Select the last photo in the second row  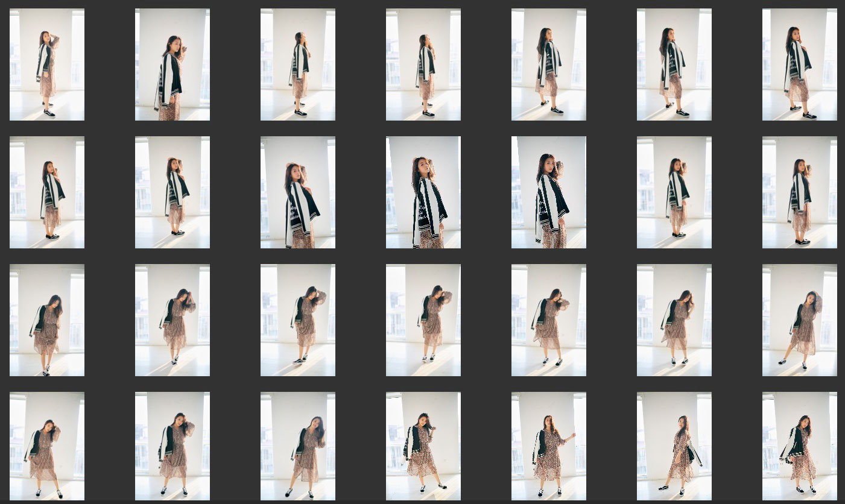click(x=800, y=192)
